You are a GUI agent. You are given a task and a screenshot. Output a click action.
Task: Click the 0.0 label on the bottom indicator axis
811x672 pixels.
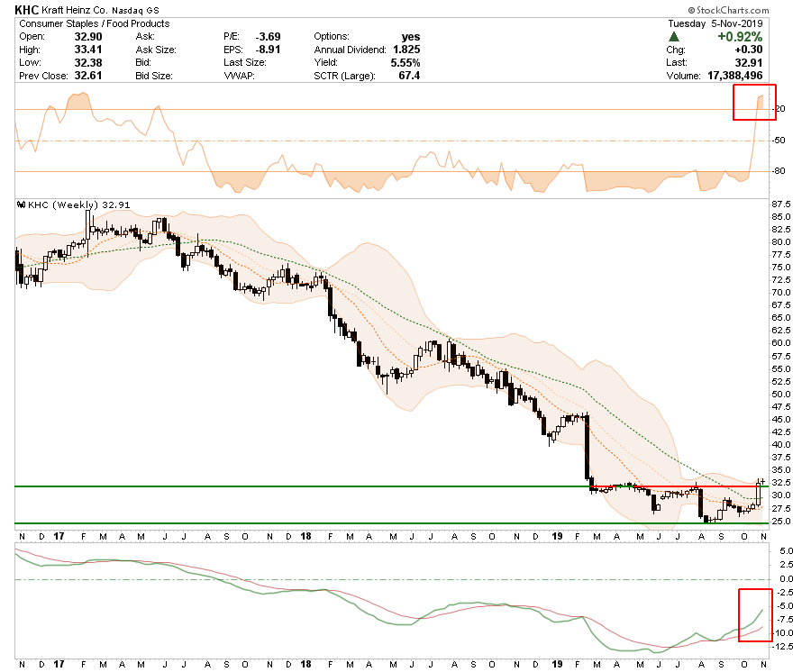pyautogui.click(x=786, y=579)
